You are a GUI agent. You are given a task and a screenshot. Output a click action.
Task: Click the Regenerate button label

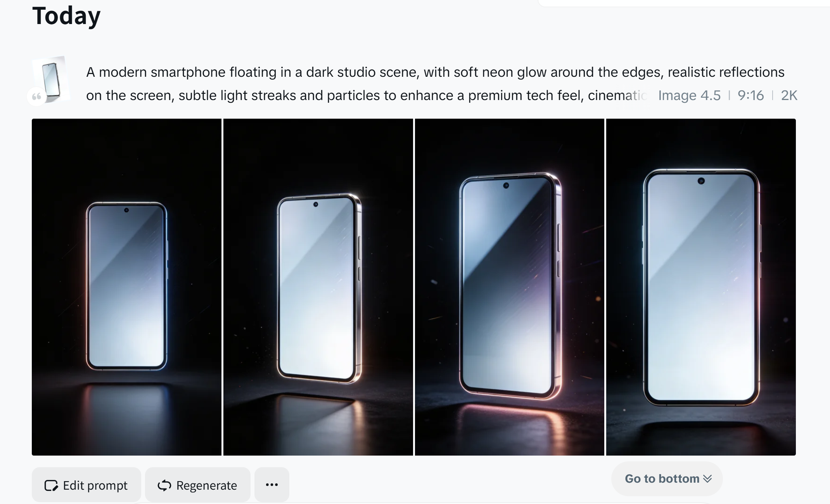[x=206, y=485]
